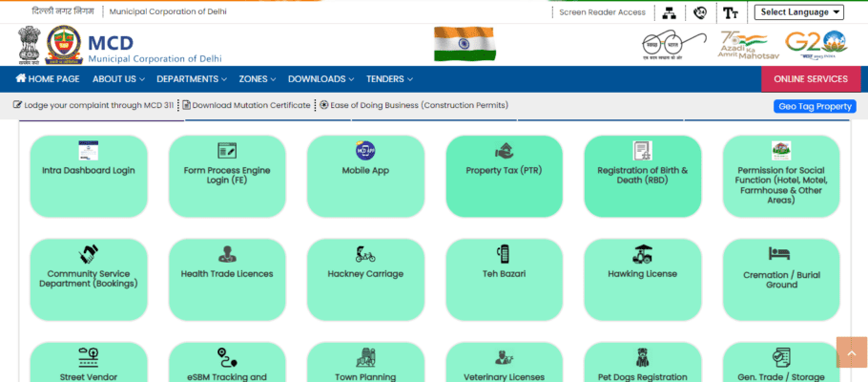Click the Mobile App round badge icon
The width and height of the screenshot is (868, 382).
(x=365, y=150)
